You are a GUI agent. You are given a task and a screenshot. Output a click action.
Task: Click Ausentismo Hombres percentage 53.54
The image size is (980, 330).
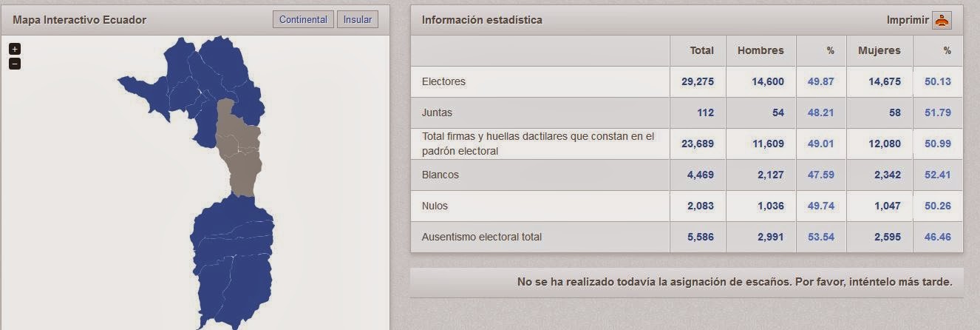tap(821, 237)
